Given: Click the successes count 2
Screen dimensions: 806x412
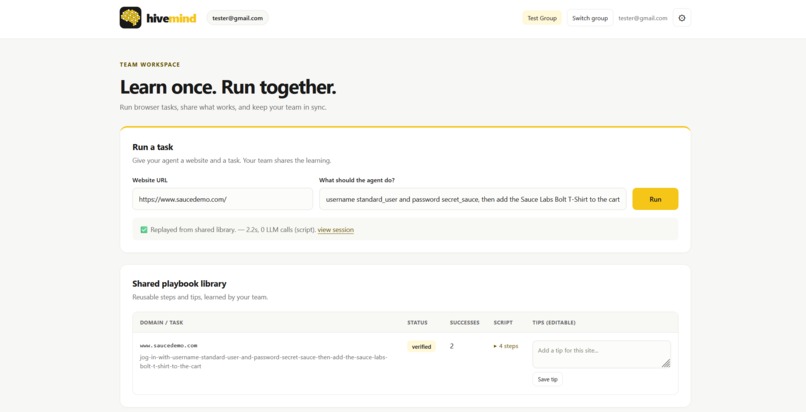Looking at the screenshot, I should point(452,346).
